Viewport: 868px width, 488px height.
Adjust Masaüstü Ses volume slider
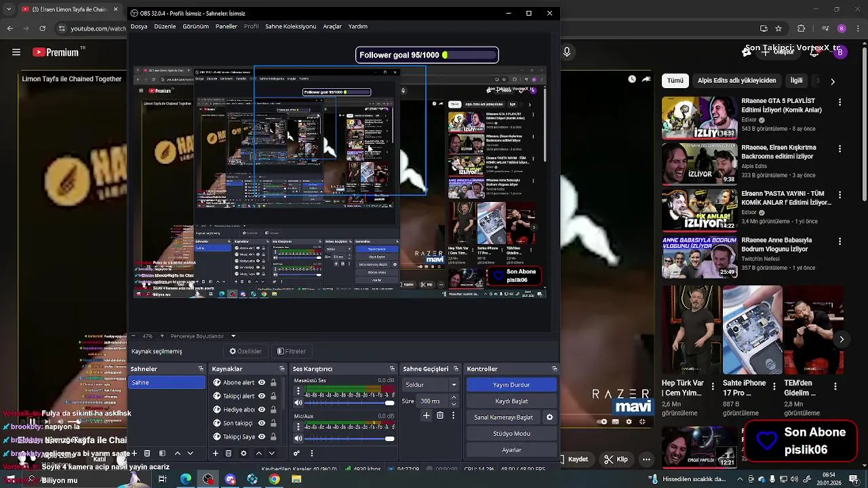[x=349, y=405]
